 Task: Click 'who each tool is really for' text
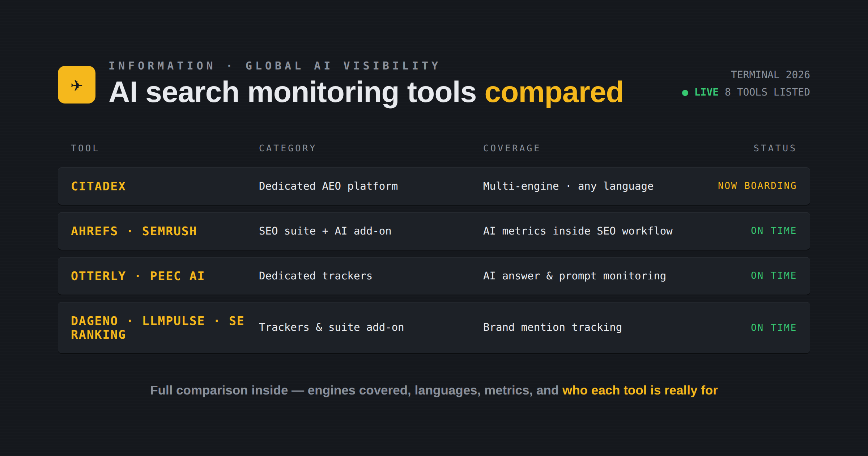tap(640, 390)
